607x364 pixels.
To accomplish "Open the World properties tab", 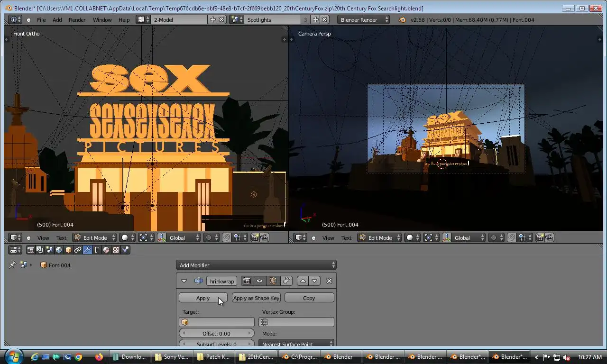I will tap(59, 250).
